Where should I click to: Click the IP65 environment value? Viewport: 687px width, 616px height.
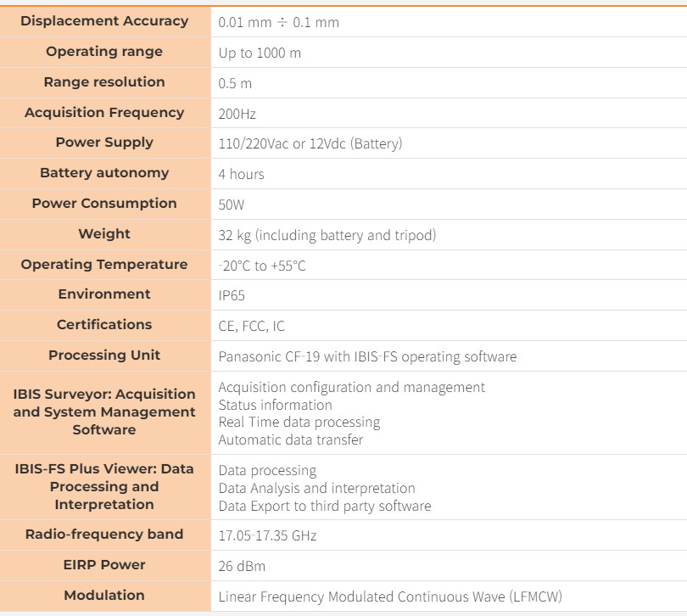(x=232, y=296)
